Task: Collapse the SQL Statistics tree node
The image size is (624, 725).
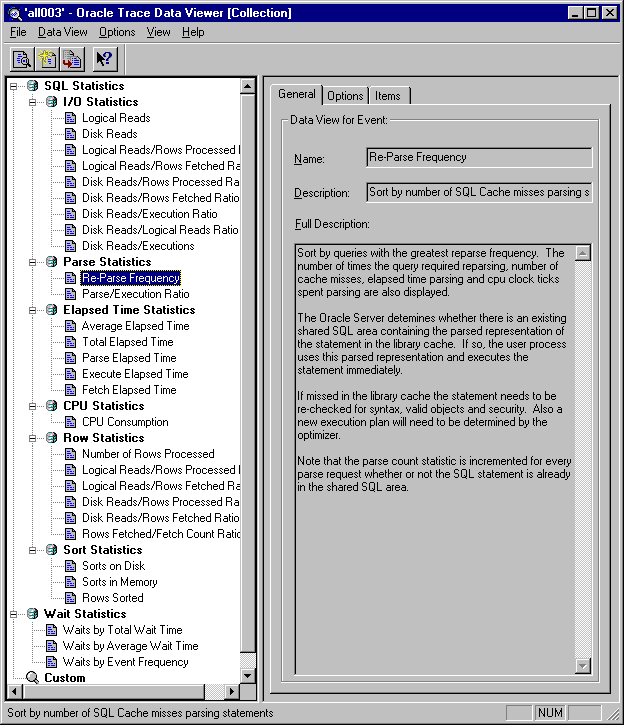Action: 13,86
